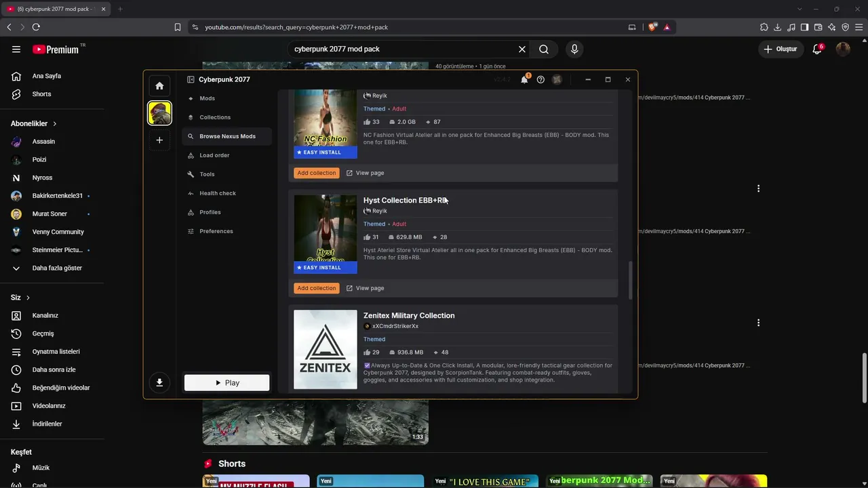Launch the game with the Play button

226,383
